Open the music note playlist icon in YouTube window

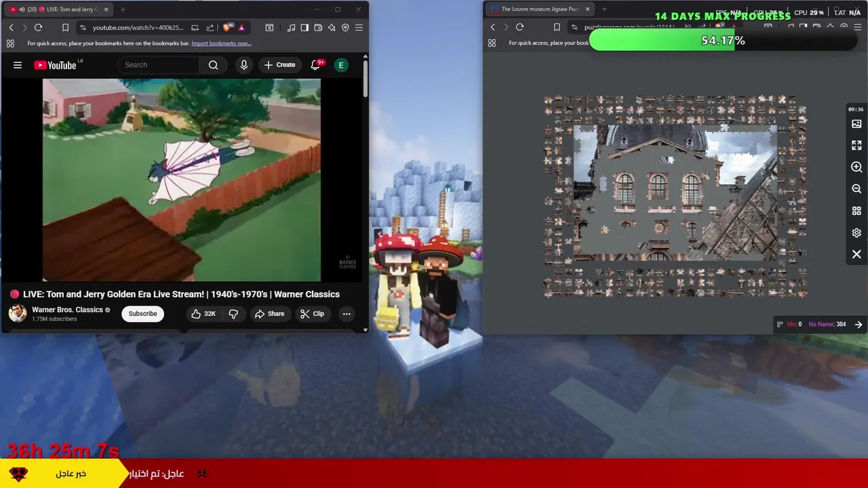(x=291, y=28)
